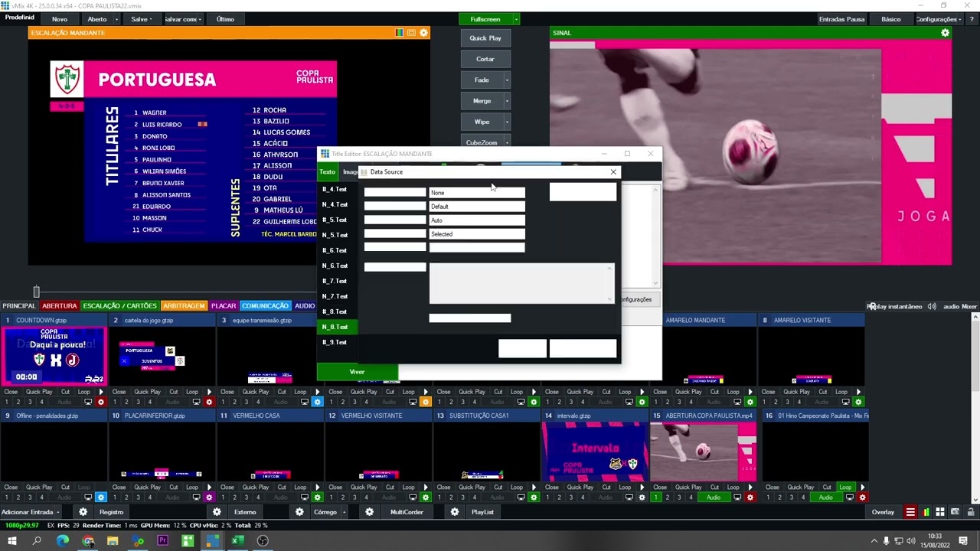Screen dimensions: 980x551
Task: Click the Fullscreen button
Action: pos(485,19)
